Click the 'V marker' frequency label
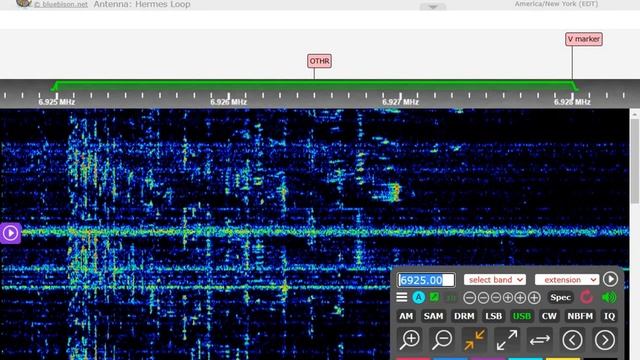 tap(584, 39)
